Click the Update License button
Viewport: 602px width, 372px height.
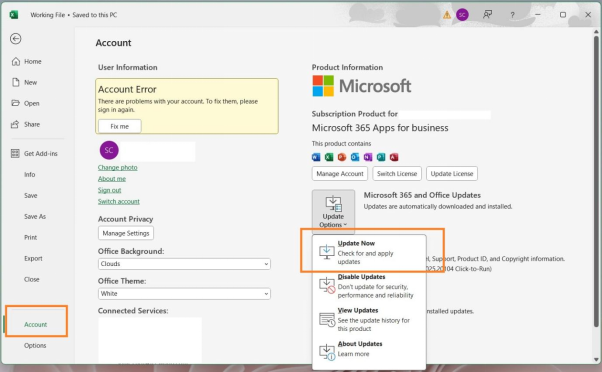452,174
